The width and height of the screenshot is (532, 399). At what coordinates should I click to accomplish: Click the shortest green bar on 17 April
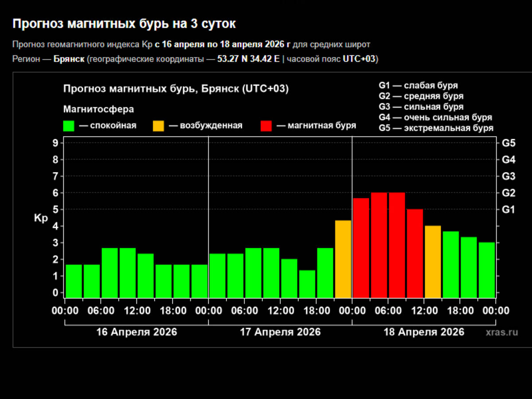tap(307, 284)
